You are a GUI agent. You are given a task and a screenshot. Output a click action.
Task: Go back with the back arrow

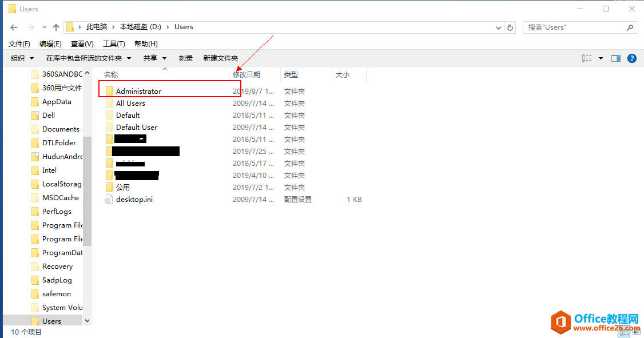click(14, 27)
